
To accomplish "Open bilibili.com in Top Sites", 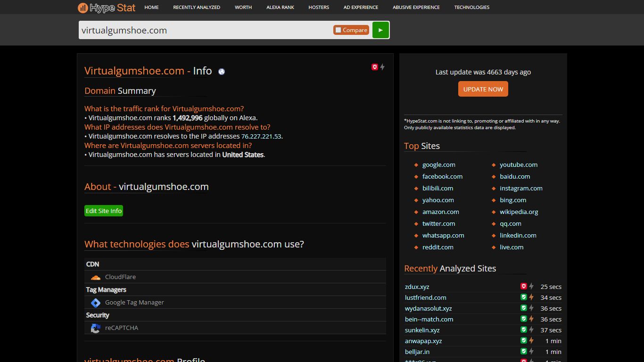I will [x=438, y=188].
